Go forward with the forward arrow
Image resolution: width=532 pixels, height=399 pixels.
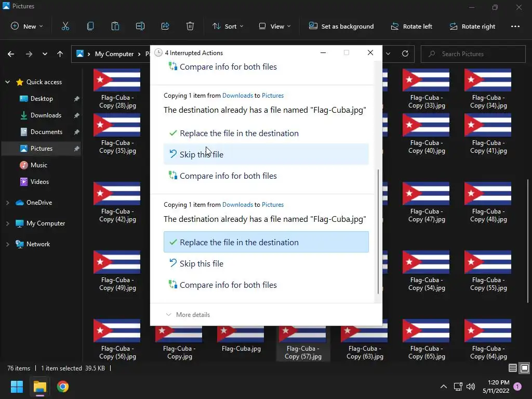click(x=29, y=54)
